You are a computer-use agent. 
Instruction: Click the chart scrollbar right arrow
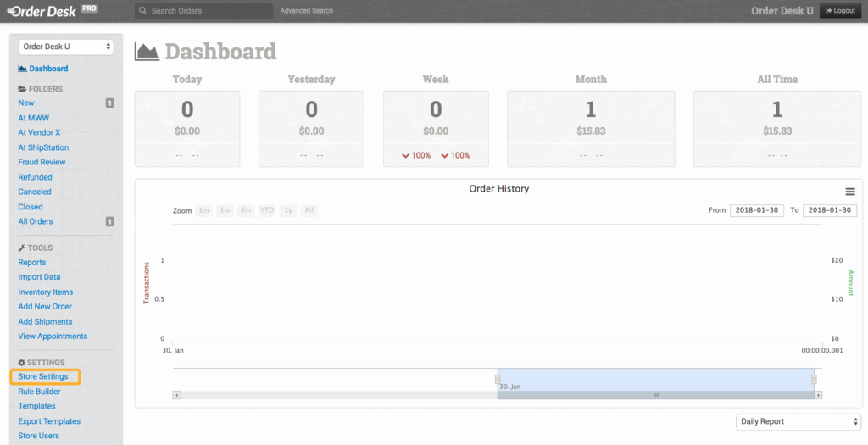click(x=818, y=395)
